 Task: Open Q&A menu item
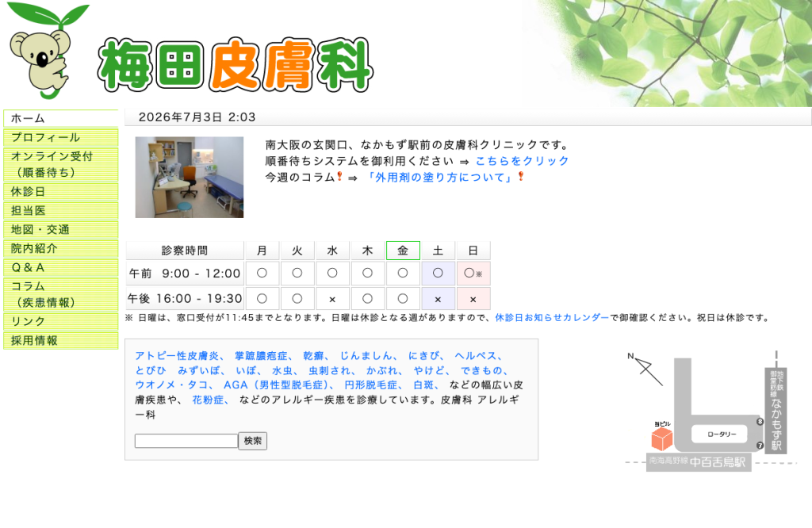click(60, 268)
